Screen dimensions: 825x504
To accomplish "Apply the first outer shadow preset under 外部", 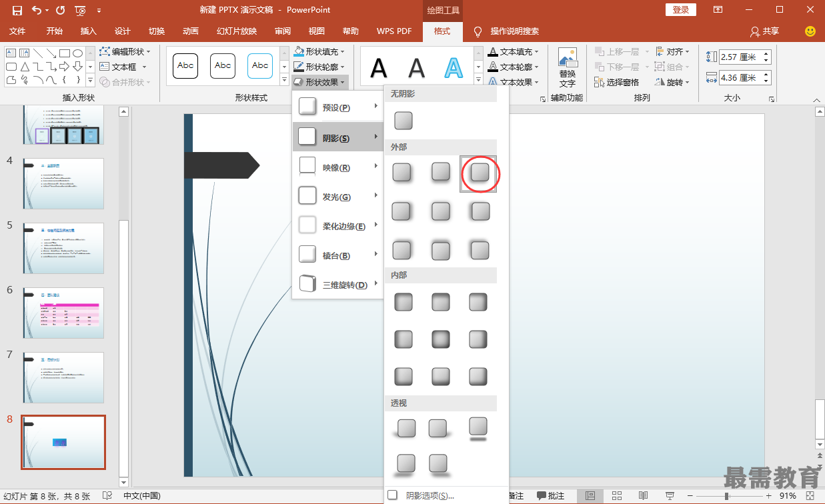I will pos(401,173).
